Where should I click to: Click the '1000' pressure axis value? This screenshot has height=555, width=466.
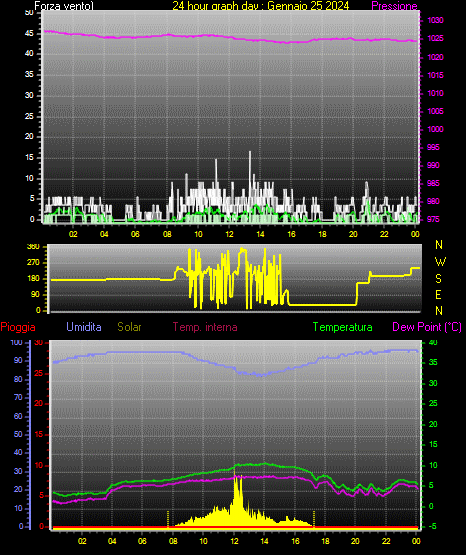[435, 129]
